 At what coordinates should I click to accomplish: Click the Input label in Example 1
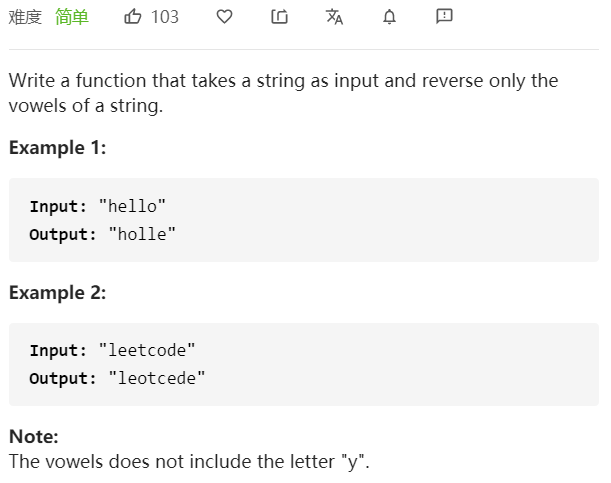tap(58, 206)
